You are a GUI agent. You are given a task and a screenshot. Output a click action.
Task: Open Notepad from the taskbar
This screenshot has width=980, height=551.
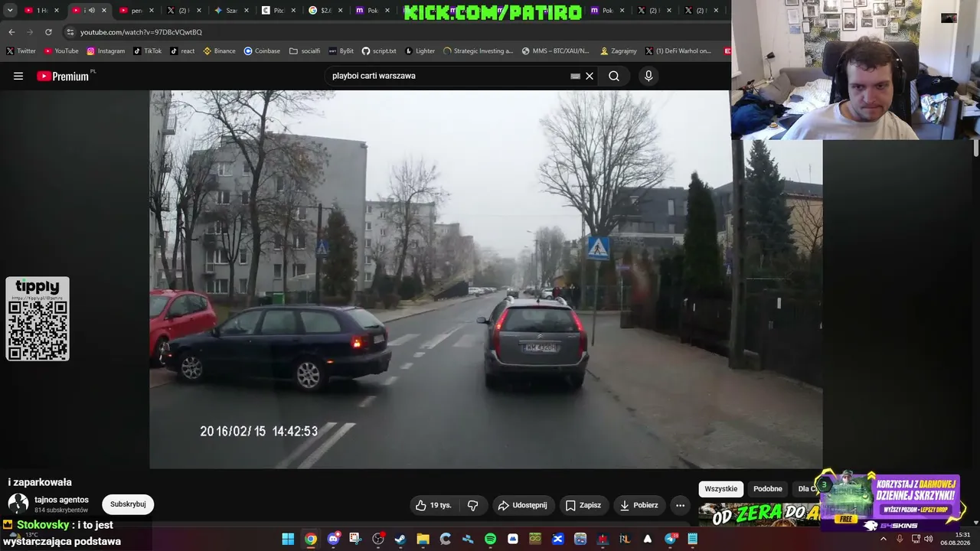(x=692, y=539)
